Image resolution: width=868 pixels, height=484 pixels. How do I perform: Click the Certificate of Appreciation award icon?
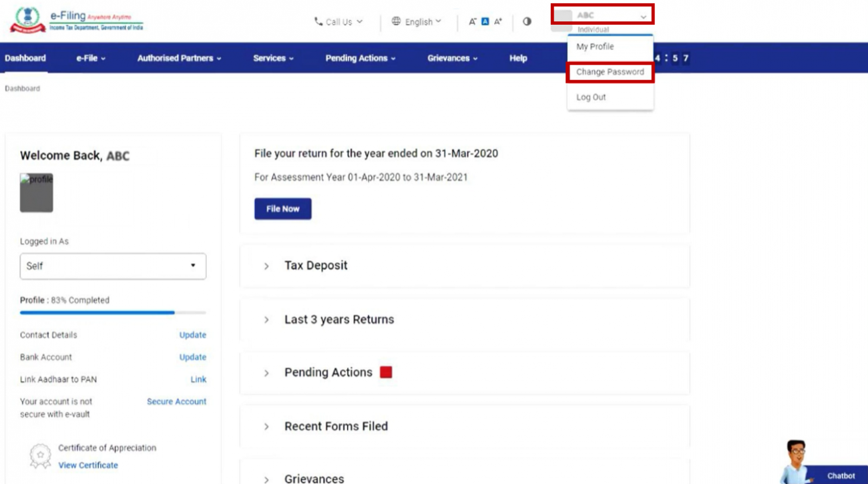[40, 455]
